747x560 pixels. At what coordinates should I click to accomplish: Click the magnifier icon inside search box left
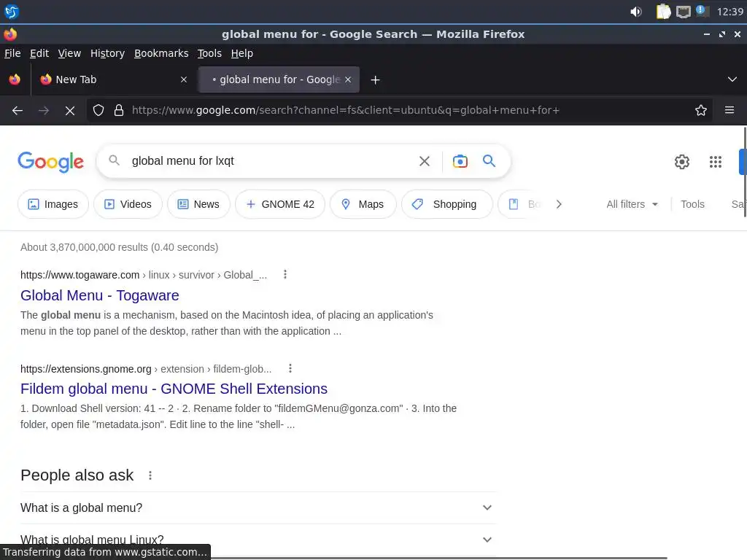click(114, 160)
